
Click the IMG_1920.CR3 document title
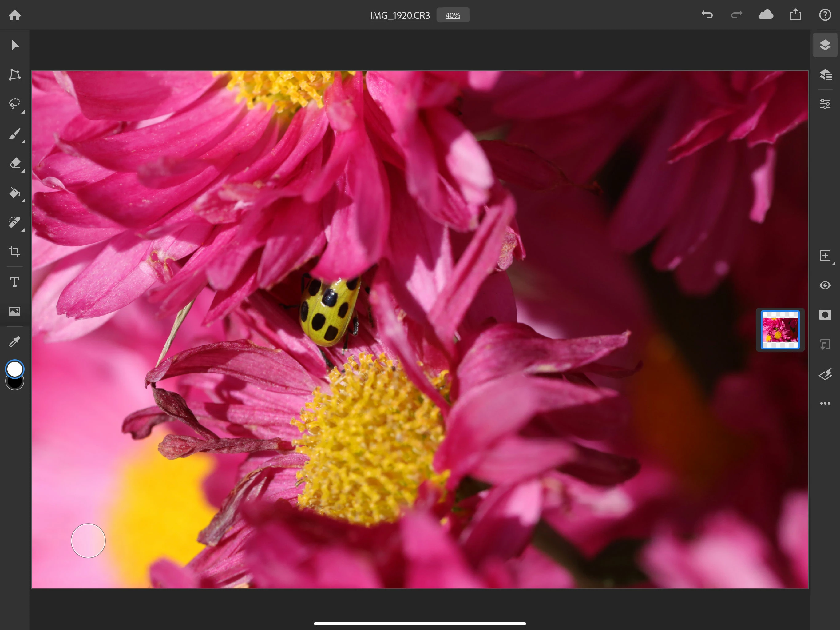point(400,15)
